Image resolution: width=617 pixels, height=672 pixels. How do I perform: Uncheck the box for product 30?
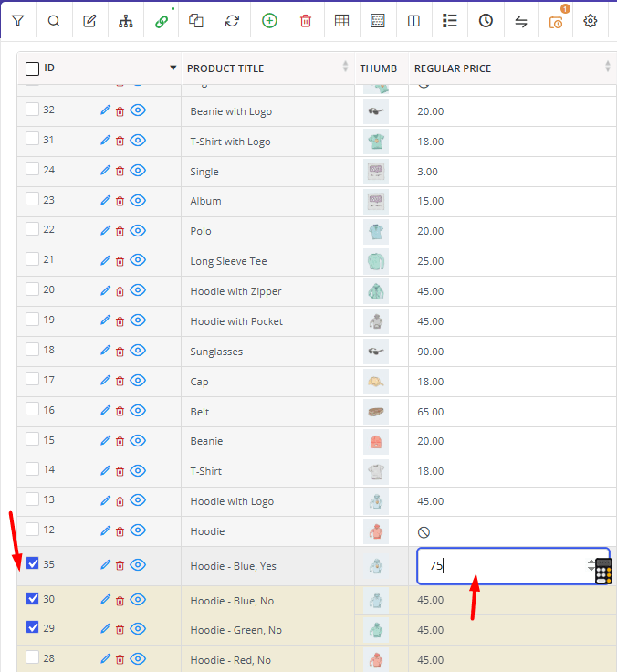pos(32,598)
